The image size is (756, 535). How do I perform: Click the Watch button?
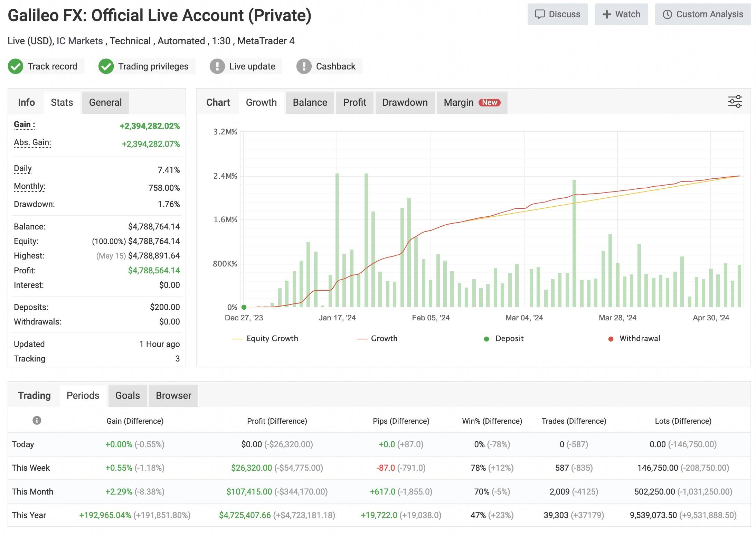621,15
